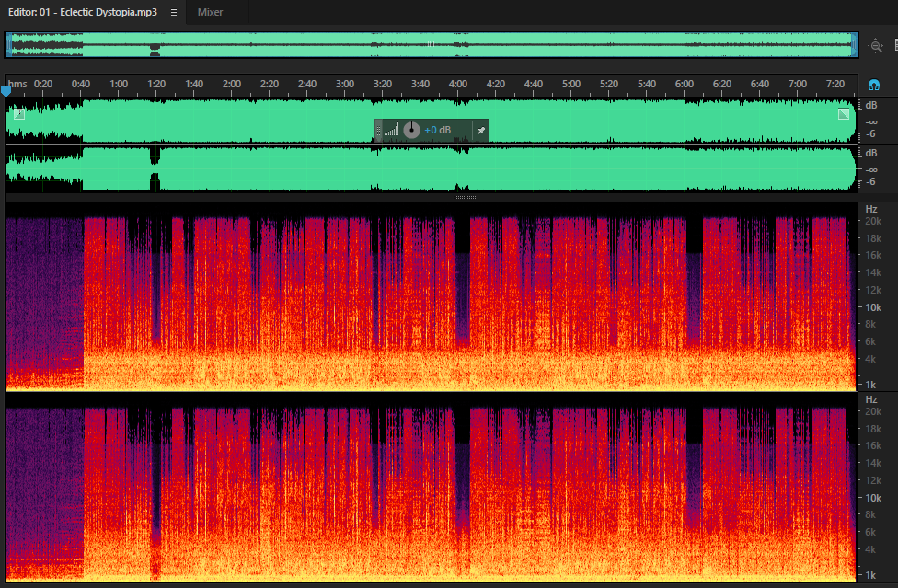Click the 4:00 mark on the time ruler
898x588 pixels.
pos(458,84)
